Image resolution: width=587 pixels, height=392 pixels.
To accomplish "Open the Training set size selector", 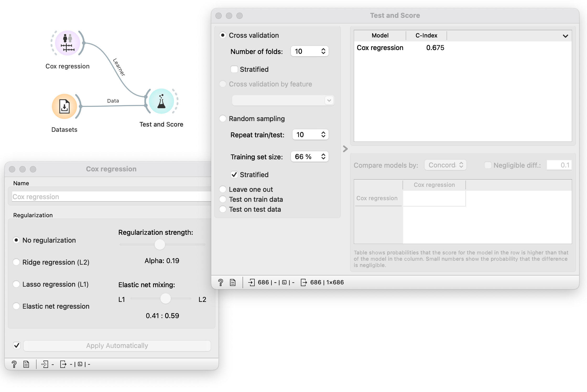I will coord(310,157).
